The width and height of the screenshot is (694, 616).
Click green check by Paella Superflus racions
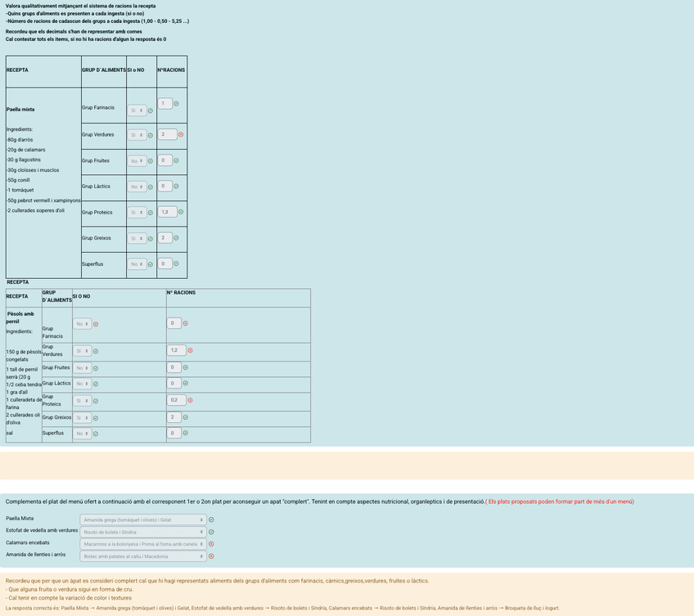click(176, 263)
